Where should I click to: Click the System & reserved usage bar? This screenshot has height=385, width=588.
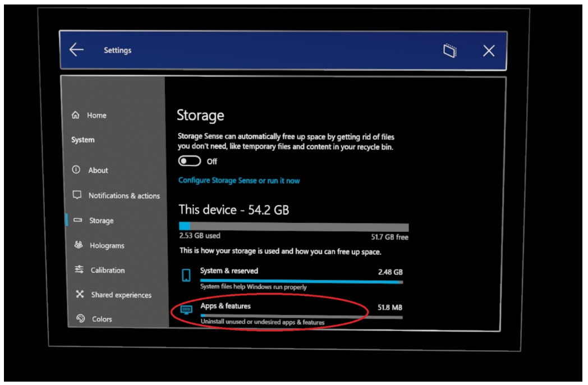point(301,281)
